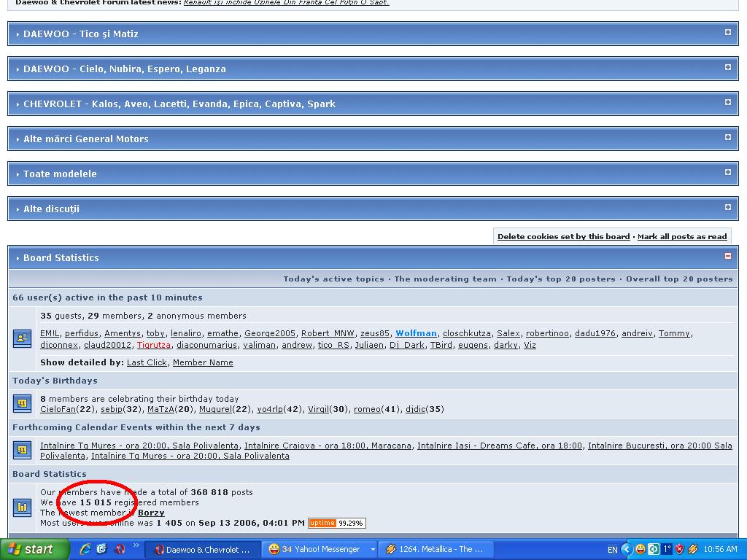Expand the Toate modelele category
This screenshot has height=560, width=747.
click(727, 172)
